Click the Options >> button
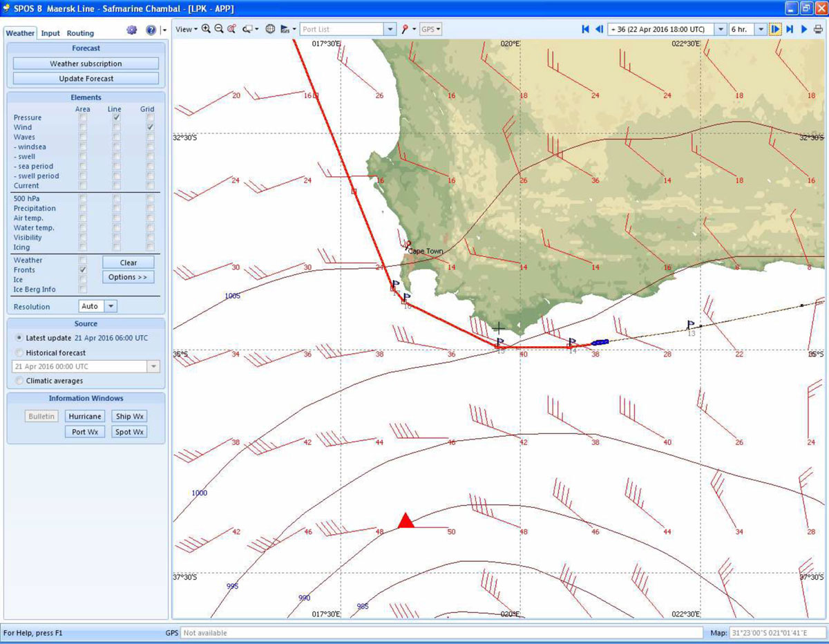 [x=128, y=277]
